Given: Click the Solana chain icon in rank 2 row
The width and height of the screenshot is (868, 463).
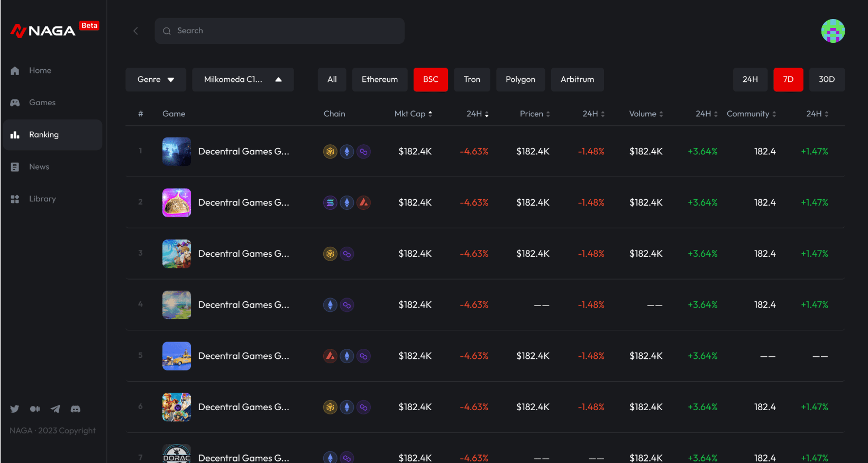Looking at the screenshot, I should pos(330,202).
